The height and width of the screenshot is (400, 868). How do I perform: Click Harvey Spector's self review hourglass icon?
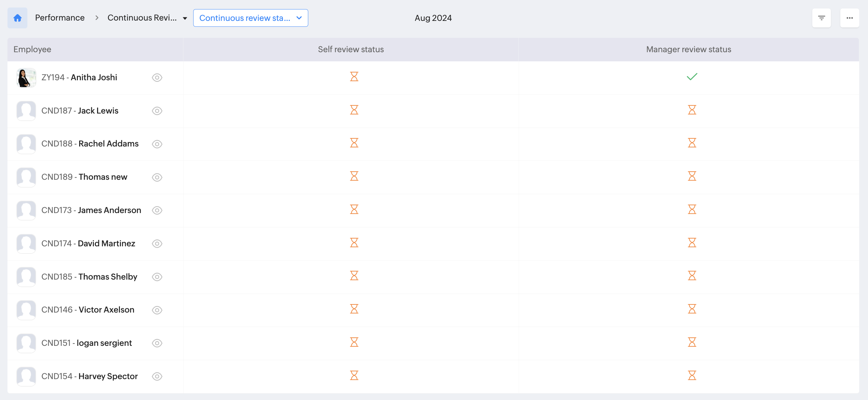[x=354, y=376]
